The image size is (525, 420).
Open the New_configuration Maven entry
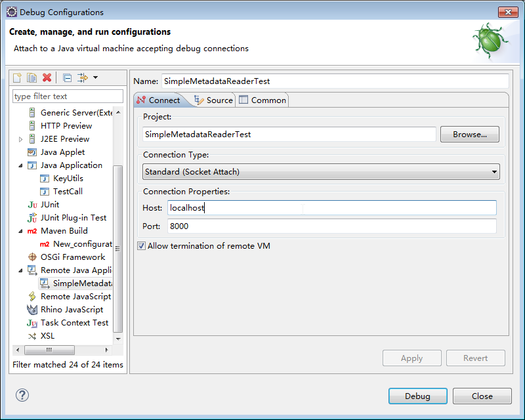pos(76,244)
